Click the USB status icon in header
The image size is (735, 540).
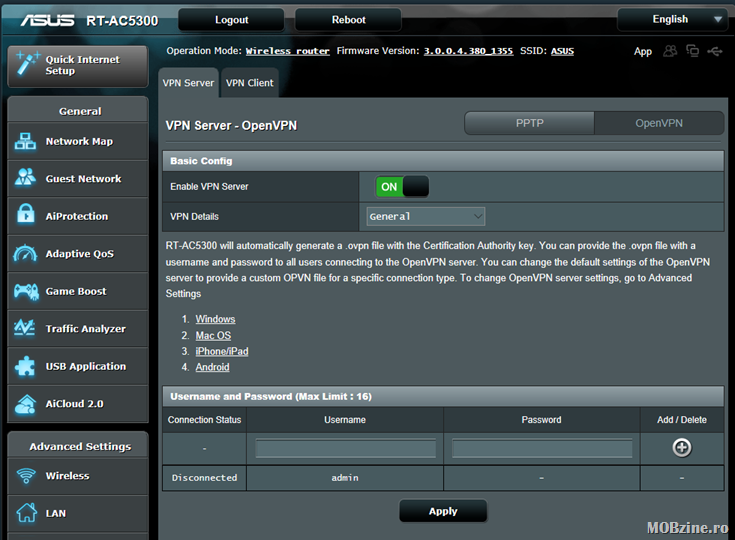point(715,51)
